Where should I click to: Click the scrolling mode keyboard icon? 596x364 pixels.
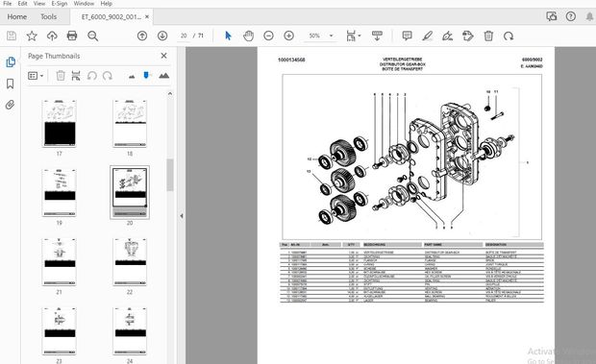click(377, 36)
